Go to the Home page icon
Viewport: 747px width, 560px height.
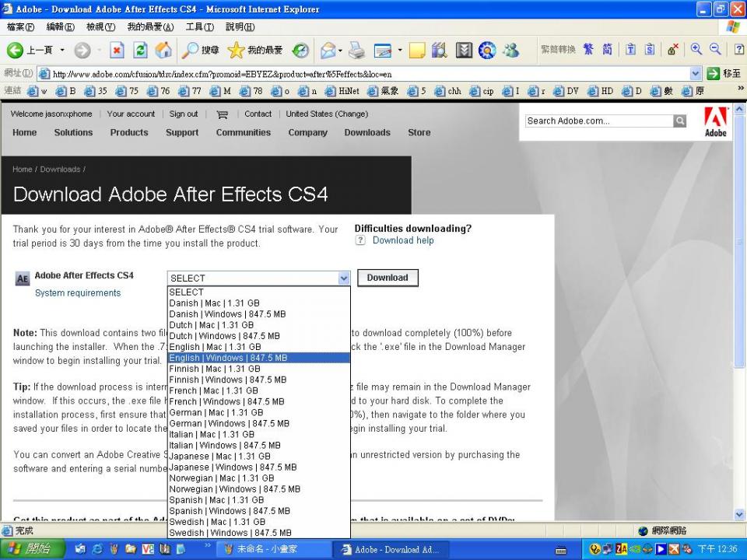pyautogui.click(x=163, y=50)
